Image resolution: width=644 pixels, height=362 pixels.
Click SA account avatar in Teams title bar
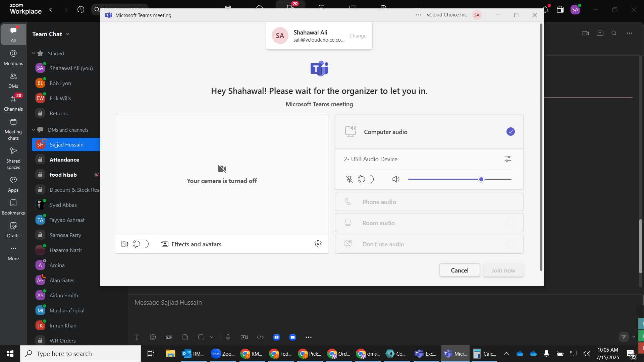click(x=477, y=15)
